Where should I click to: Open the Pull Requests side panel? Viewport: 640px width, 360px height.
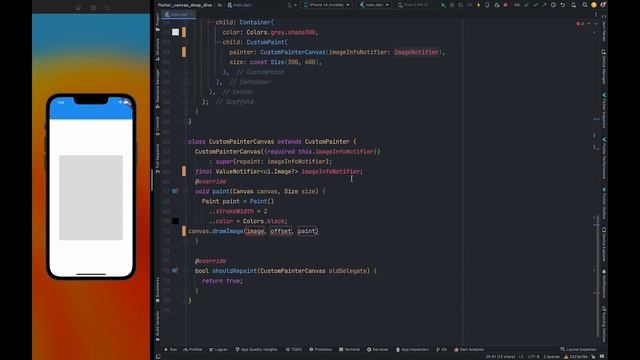tap(158, 158)
